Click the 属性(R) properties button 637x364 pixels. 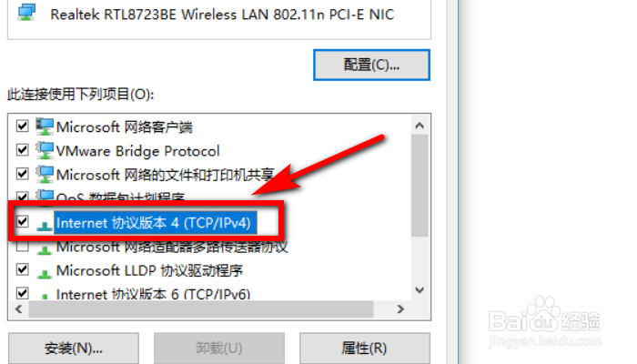364,349
